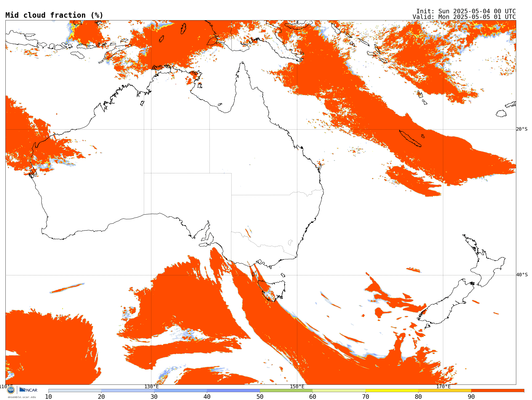Click the '110°E' longitude label
Viewport: 532px width, 400px height.
point(6,387)
